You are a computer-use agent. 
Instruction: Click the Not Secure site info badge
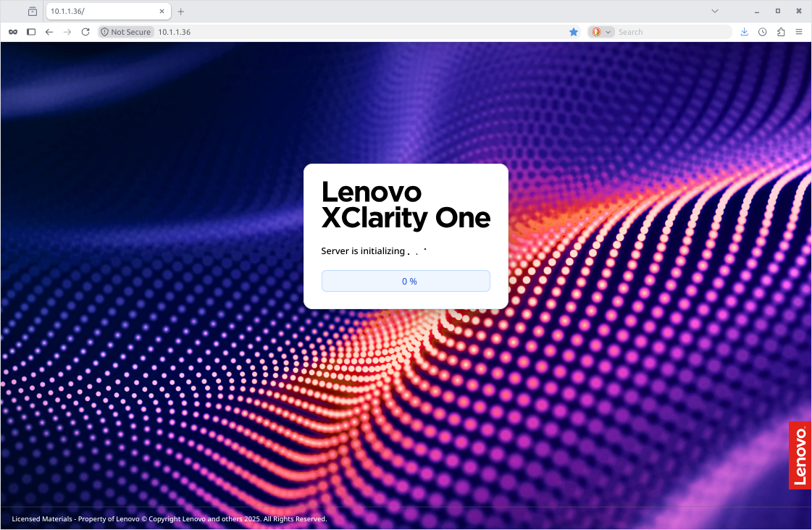[126, 32]
